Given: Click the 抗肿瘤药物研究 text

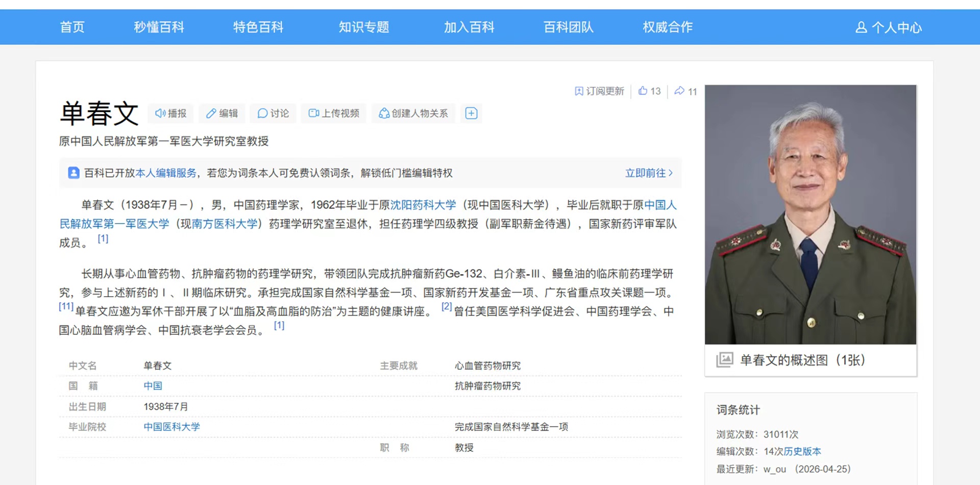Looking at the screenshot, I should click(487, 386).
